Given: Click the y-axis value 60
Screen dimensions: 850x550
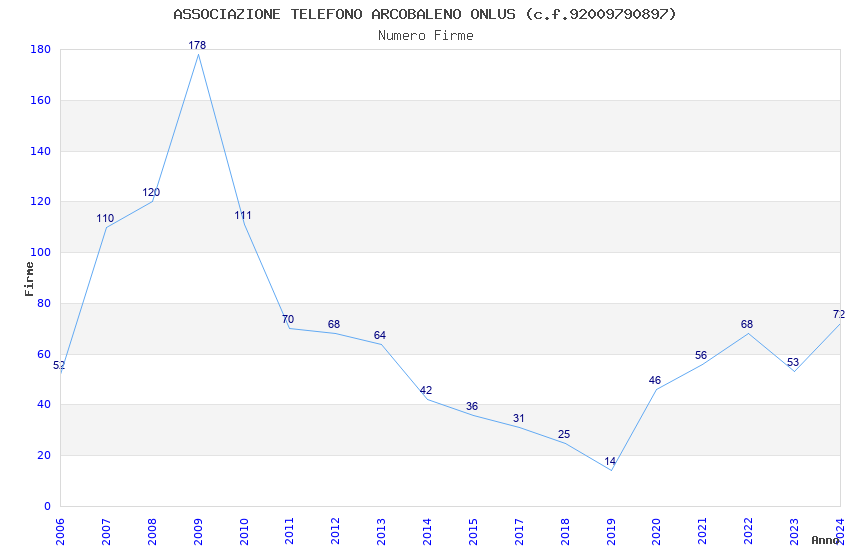Looking at the screenshot, I should point(43,354).
